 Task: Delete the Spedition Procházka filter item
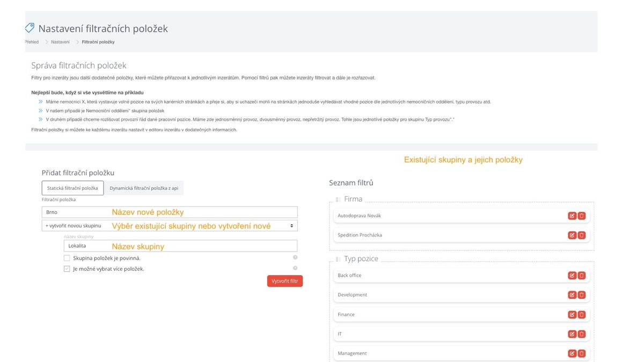[x=582, y=235]
